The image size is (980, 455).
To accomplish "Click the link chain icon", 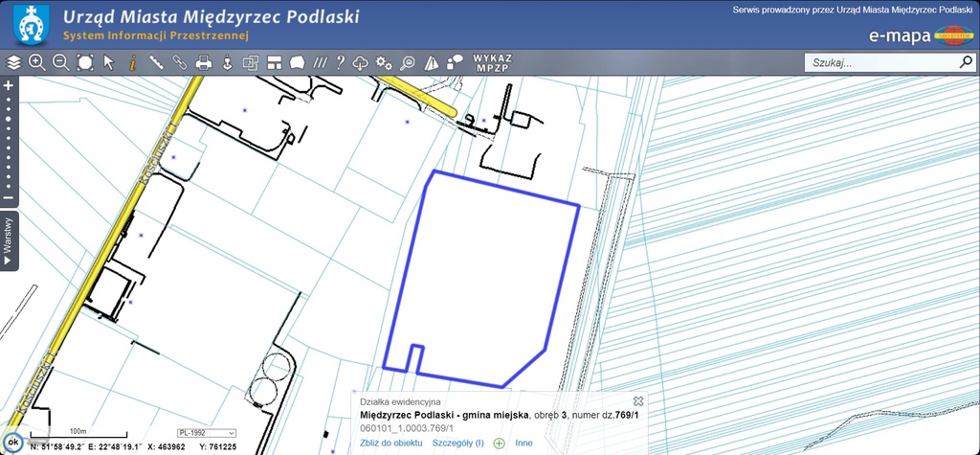I will [x=180, y=63].
